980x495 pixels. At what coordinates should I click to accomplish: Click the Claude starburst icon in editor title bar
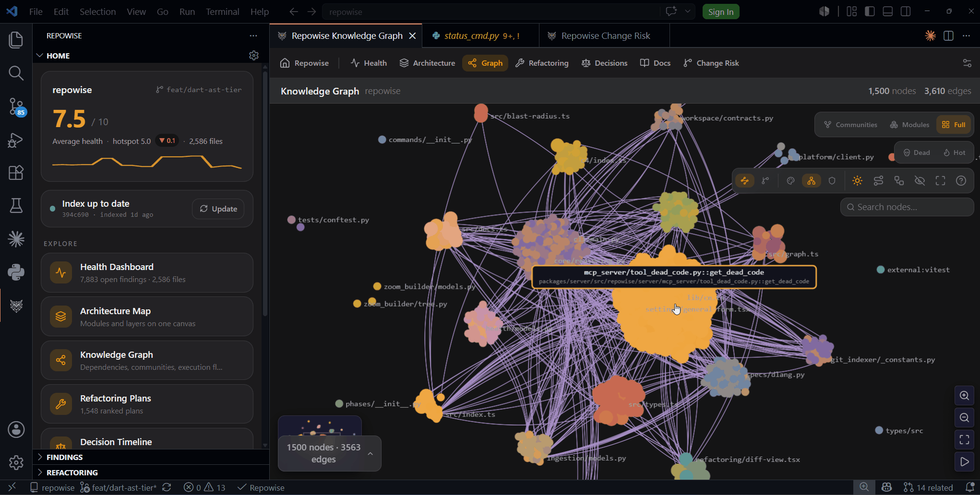[930, 36]
